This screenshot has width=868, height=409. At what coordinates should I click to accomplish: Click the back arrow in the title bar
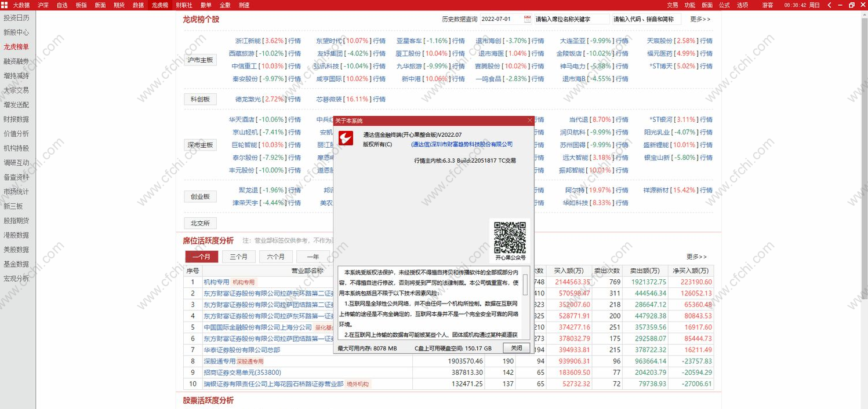coord(830,5)
